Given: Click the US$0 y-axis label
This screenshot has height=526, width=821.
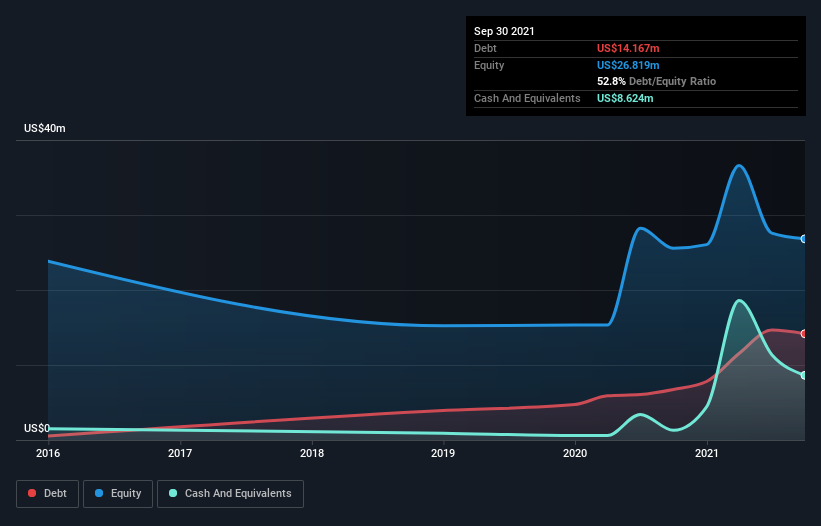Looking at the screenshot, I should click(x=37, y=428).
